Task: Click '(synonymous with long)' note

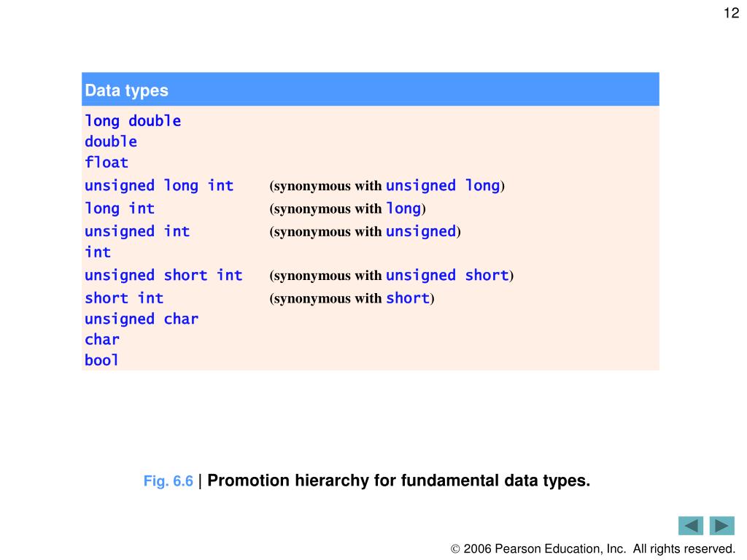Action: tap(347, 208)
